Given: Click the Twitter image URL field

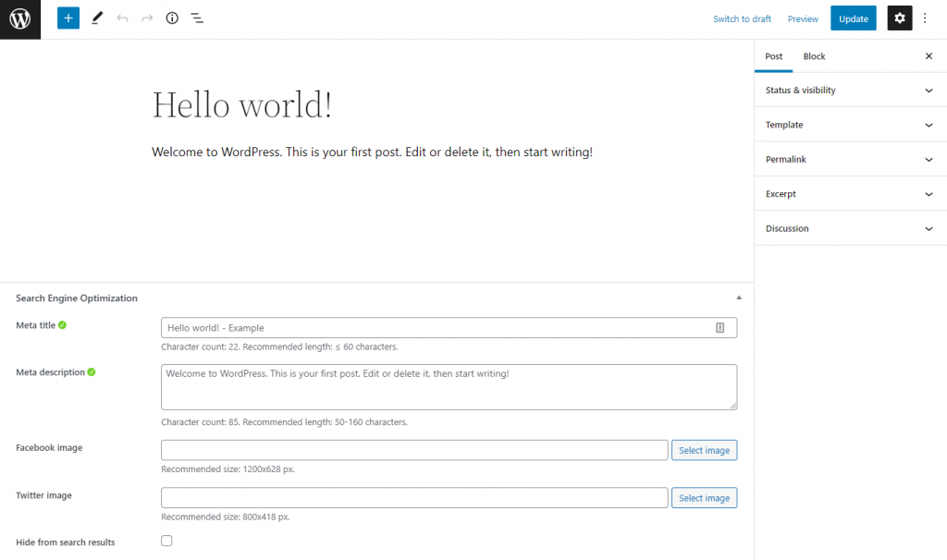Looking at the screenshot, I should click(x=414, y=498).
